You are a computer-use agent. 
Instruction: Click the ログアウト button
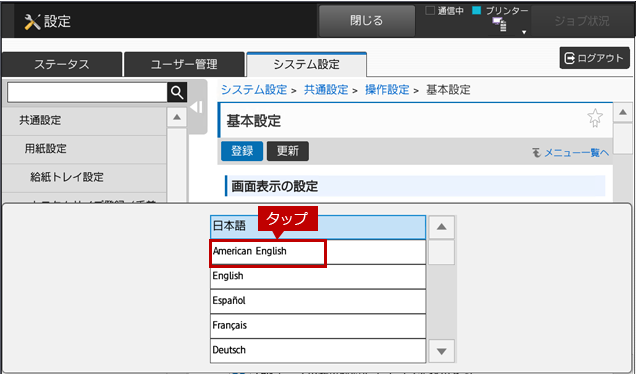594,58
